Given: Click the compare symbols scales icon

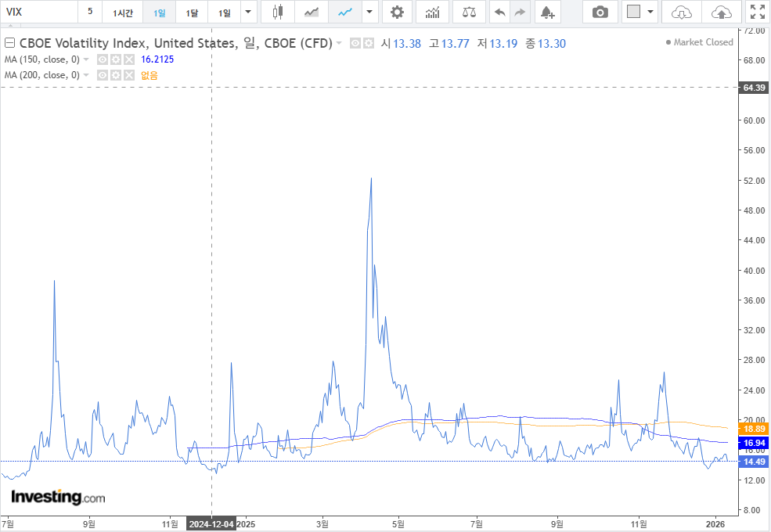Looking at the screenshot, I should [x=469, y=12].
